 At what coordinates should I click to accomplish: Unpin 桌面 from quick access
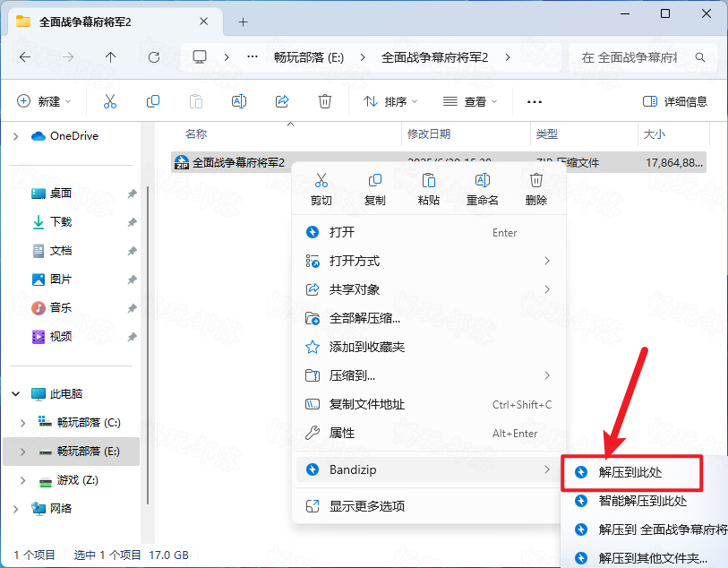coord(132,194)
